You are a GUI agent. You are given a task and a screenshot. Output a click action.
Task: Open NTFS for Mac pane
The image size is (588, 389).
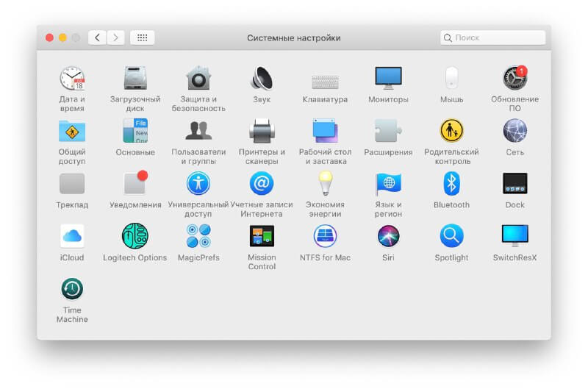325,236
